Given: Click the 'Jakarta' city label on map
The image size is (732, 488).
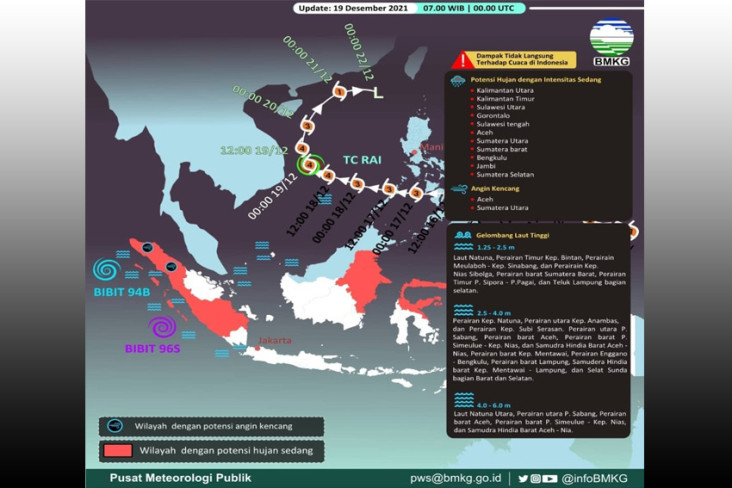Looking at the screenshot, I should [x=274, y=340].
